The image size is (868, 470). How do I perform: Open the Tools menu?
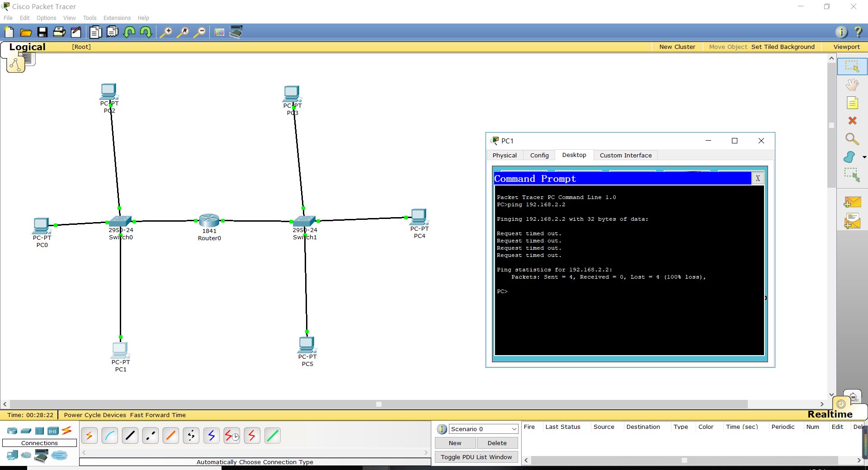90,18
